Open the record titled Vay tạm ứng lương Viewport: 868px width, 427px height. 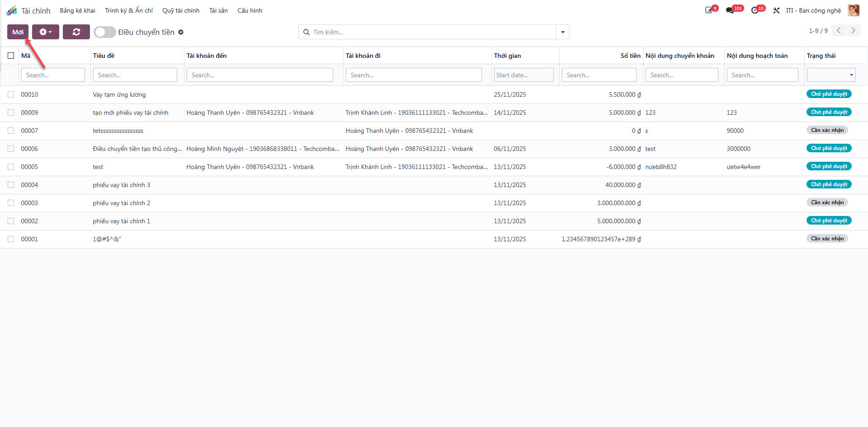tap(119, 94)
